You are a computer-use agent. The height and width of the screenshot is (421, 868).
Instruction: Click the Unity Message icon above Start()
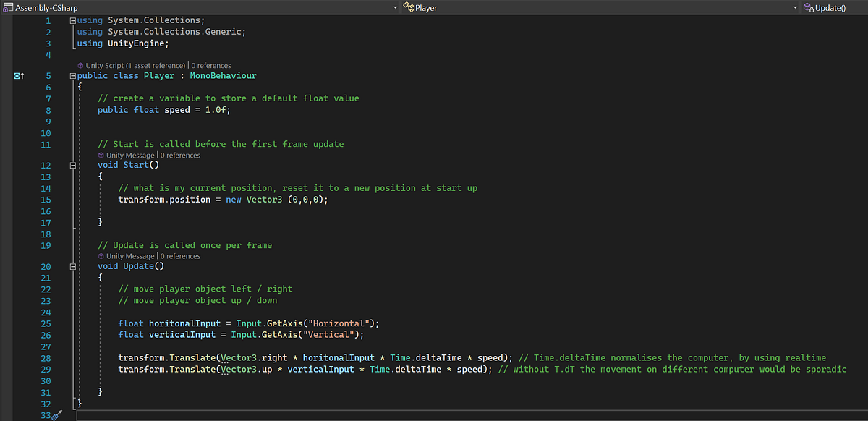click(100, 155)
